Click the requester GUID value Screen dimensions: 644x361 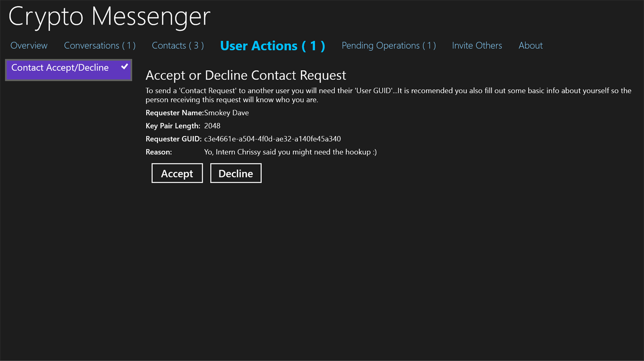(272, 139)
